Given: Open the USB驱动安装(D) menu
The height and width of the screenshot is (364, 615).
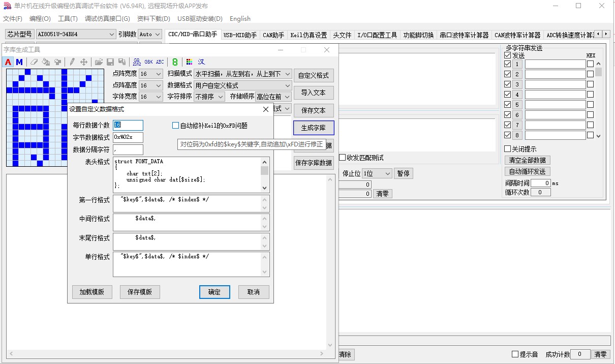Looking at the screenshot, I should [200, 19].
